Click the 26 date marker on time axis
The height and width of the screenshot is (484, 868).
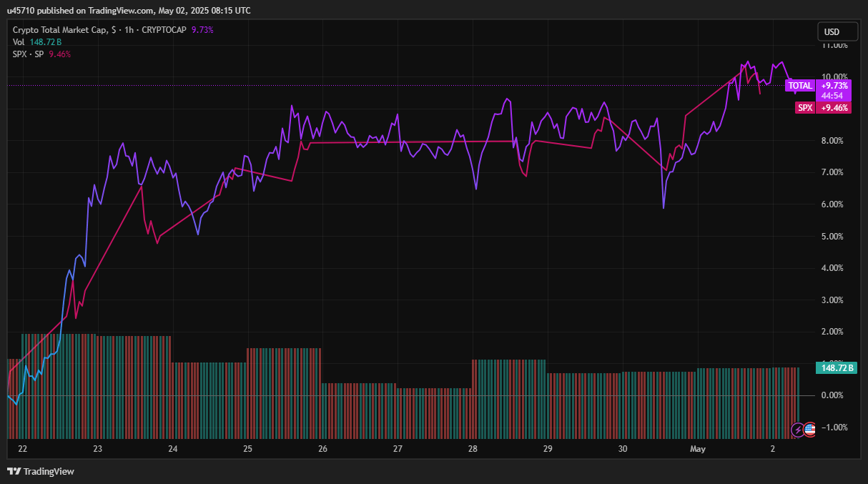[x=322, y=449]
